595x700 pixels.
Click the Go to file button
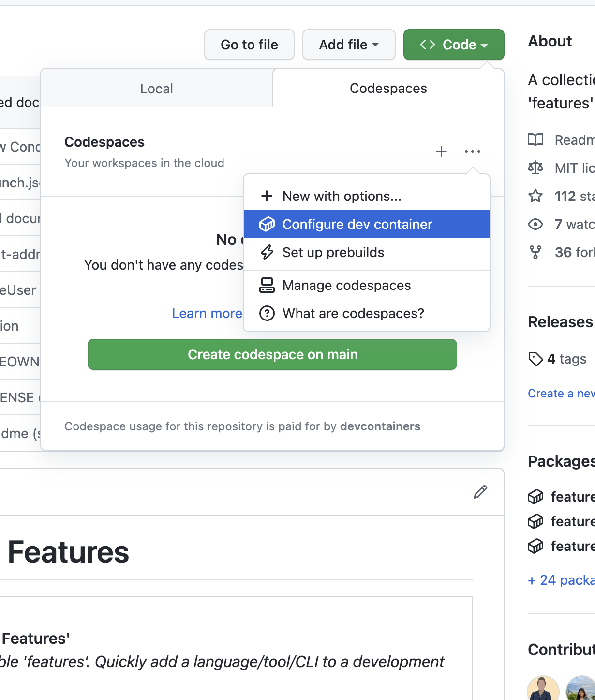(x=249, y=45)
